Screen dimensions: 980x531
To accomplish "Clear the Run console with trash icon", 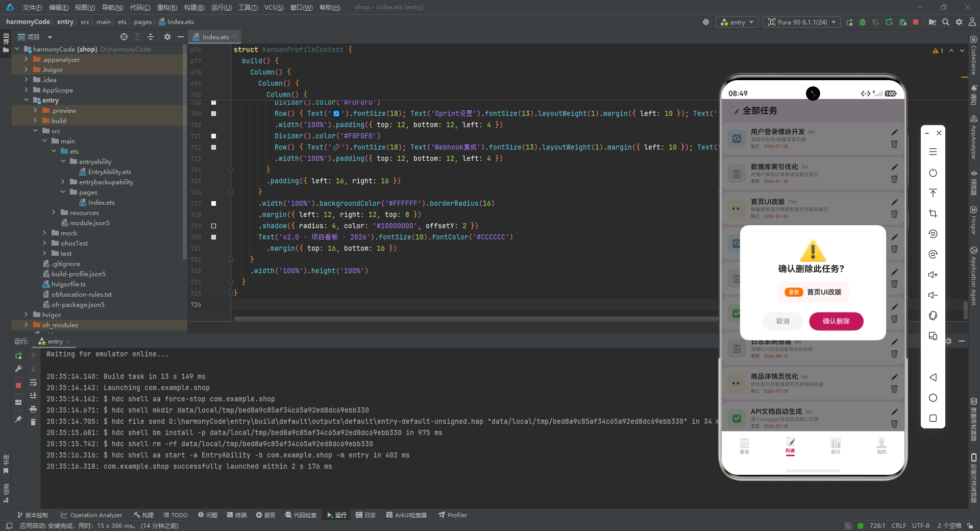I will tap(33, 422).
